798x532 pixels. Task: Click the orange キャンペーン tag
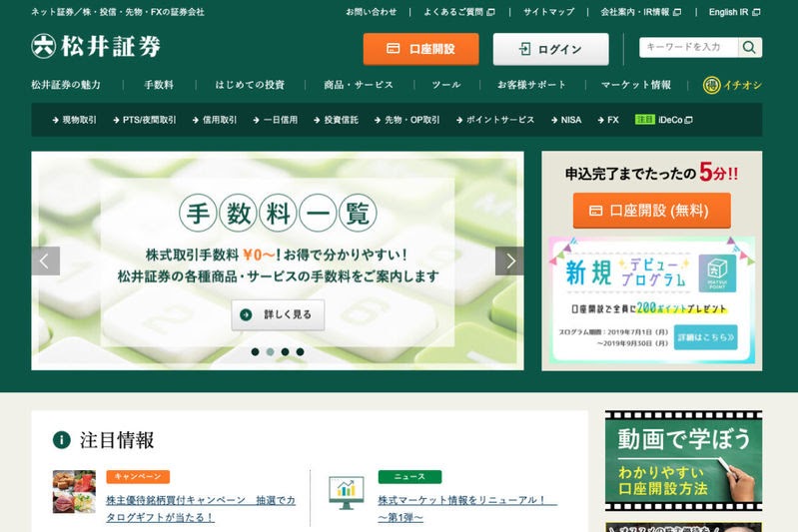(x=138, y=476)
